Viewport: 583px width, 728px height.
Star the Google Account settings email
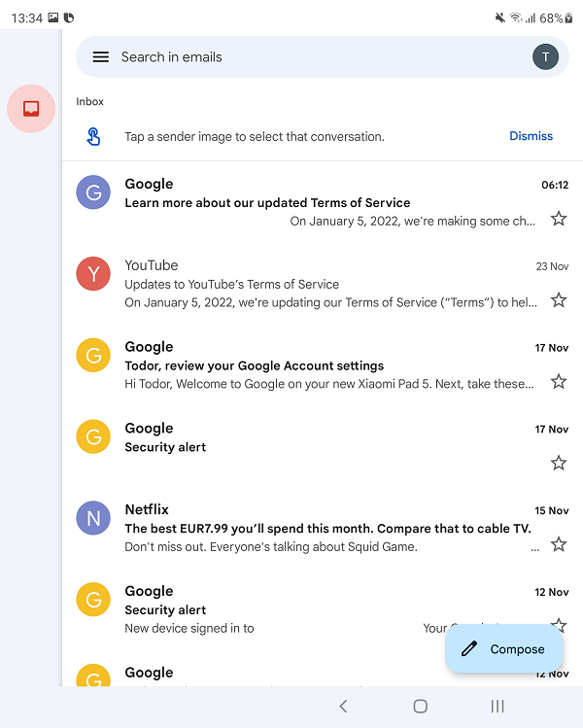[x=559, y=382]
